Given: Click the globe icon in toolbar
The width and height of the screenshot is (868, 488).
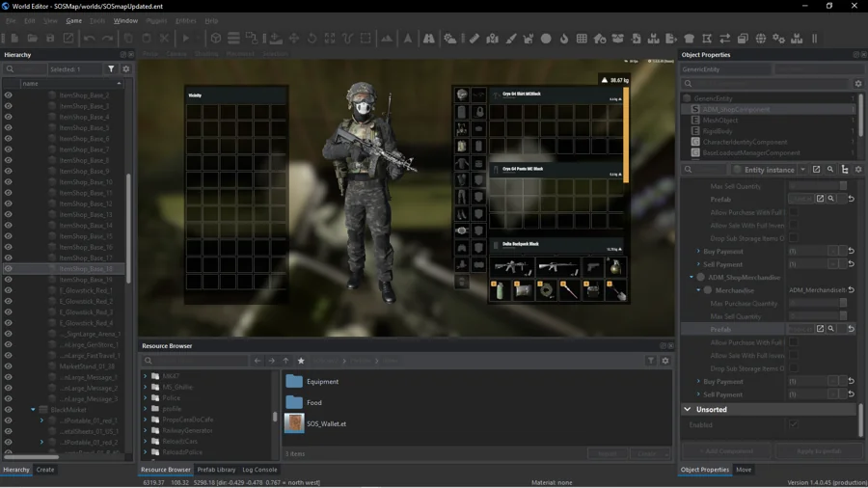Looking at the screenshot, I should [761, 39].
